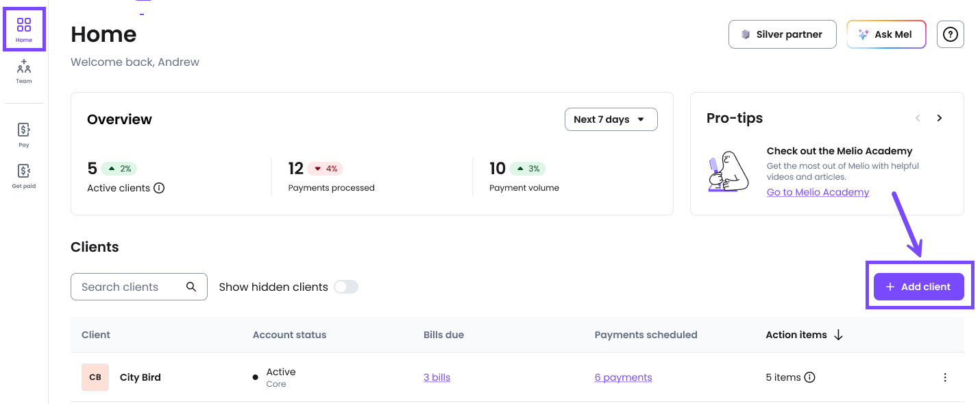Toggle Show hidden clients switch
The width and height of the screenshot is (980, 404).
click(x=346, y=287)
